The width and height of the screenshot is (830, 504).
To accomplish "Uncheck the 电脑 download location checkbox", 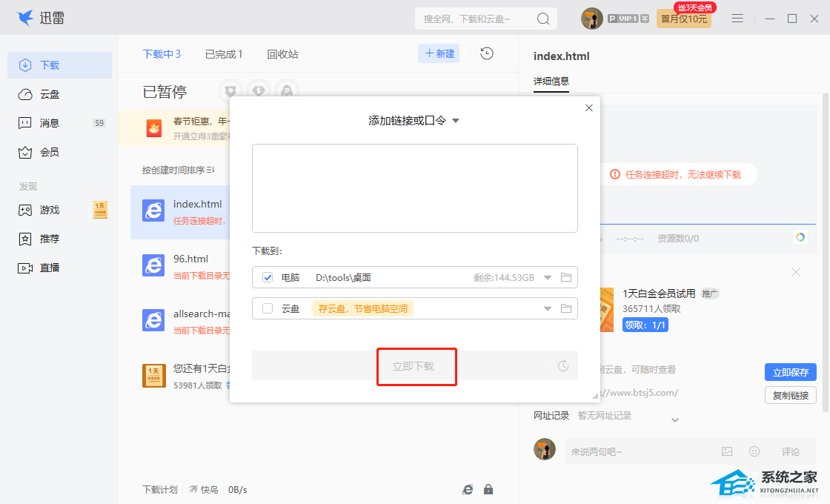I will tap(268, 278).
